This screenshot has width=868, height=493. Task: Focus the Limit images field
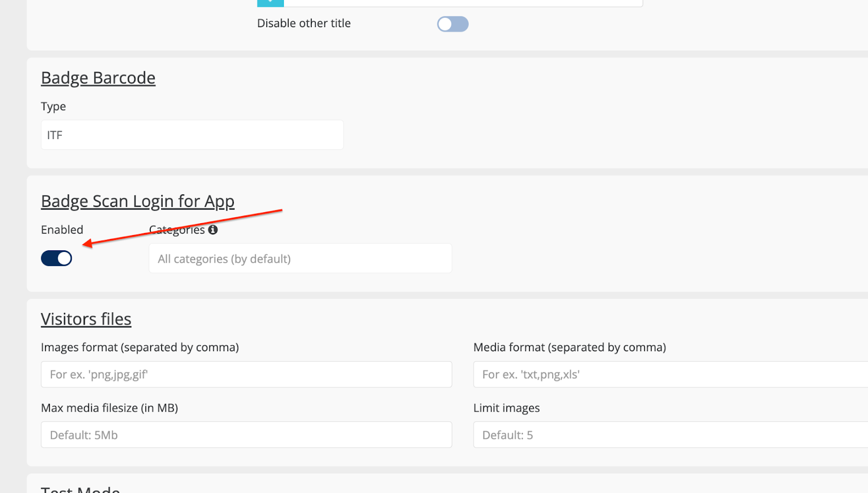(x=670, y=435)
